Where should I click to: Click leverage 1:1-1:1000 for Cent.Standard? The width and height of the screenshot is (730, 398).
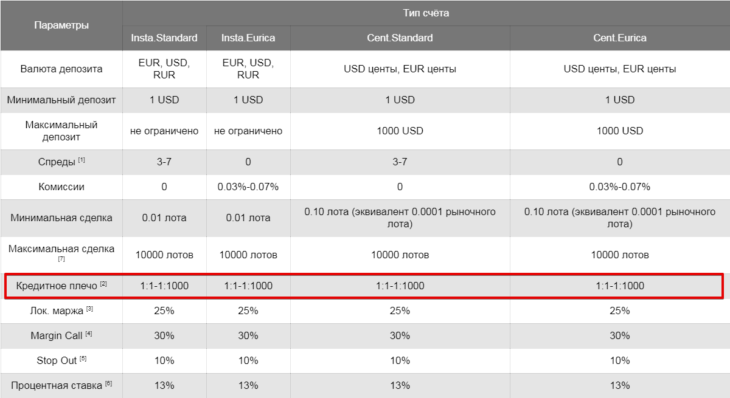[400, 286]
